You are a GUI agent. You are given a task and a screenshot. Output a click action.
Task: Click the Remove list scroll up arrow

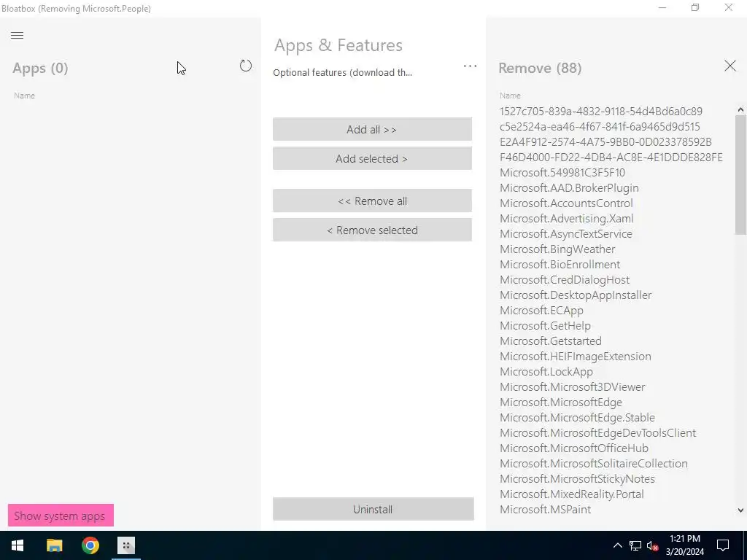740,109
